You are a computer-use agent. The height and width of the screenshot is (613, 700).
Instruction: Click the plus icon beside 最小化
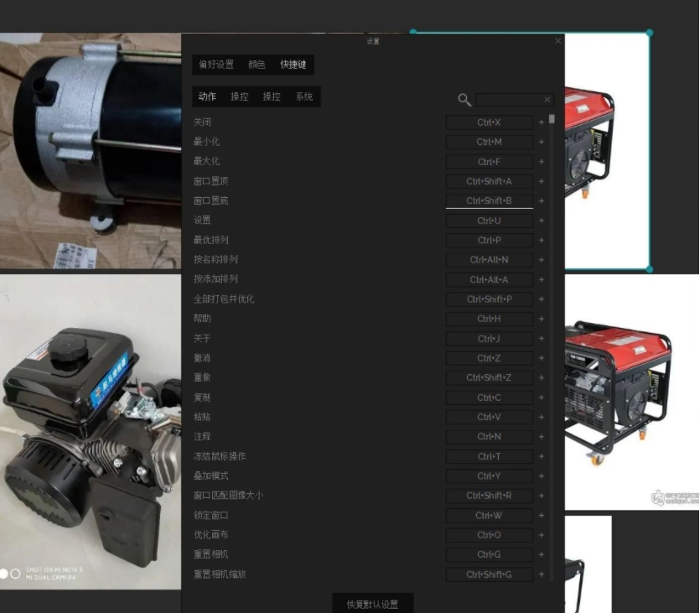541,142
